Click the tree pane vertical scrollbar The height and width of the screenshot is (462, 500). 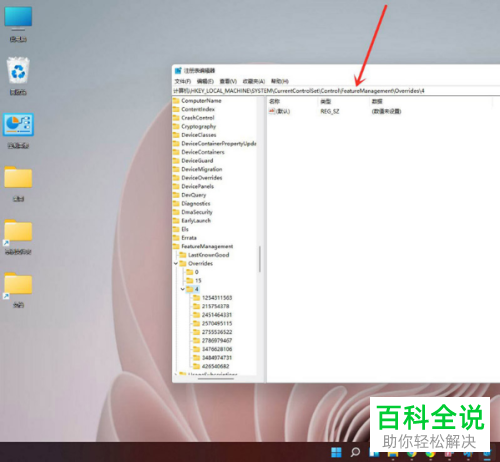260,259
